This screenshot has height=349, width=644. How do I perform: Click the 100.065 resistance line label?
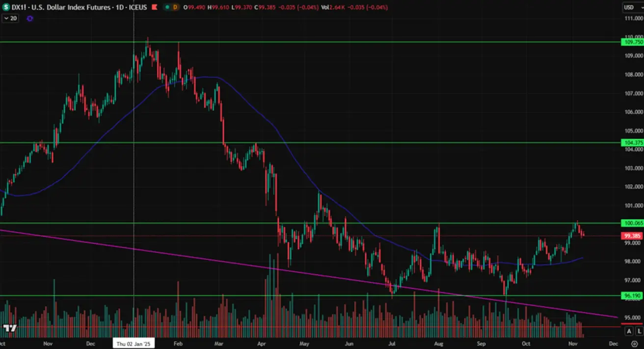633,223
